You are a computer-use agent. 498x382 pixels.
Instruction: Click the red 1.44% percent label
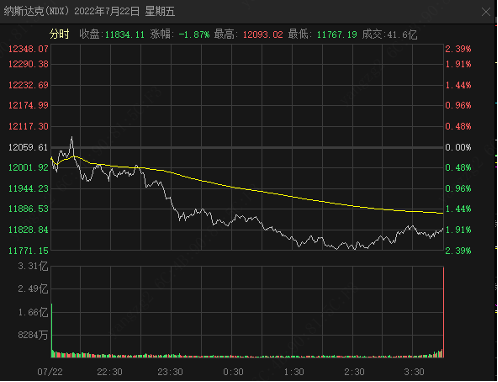458,85
